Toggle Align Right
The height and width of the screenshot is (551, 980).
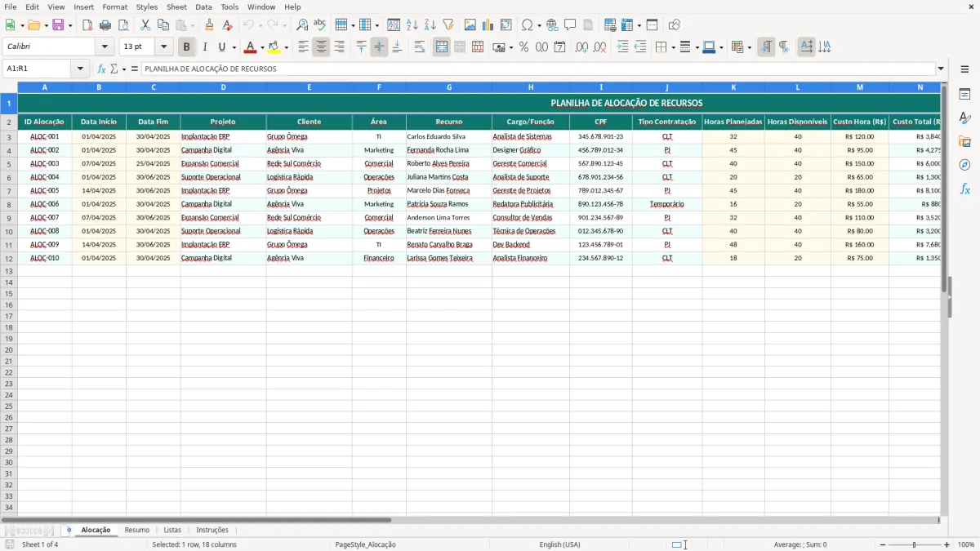(x=339, y=47)
